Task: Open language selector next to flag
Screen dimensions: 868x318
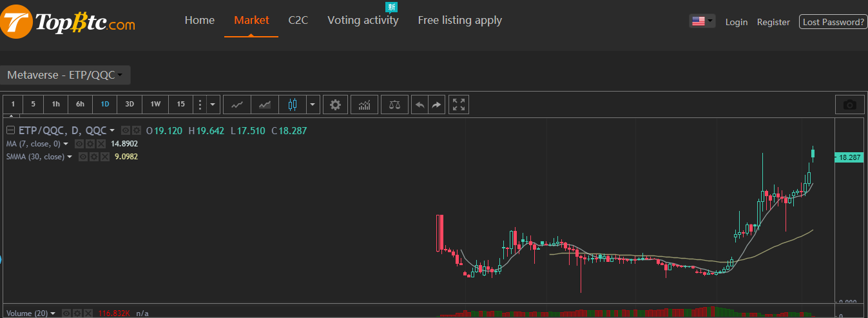Action: tap(702, 21)
